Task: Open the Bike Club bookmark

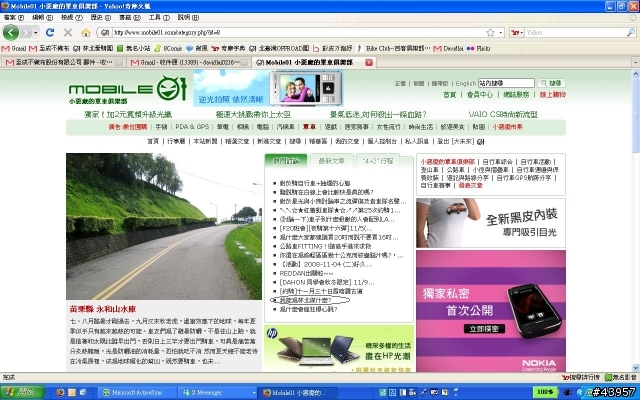Action: click(394, 48)
